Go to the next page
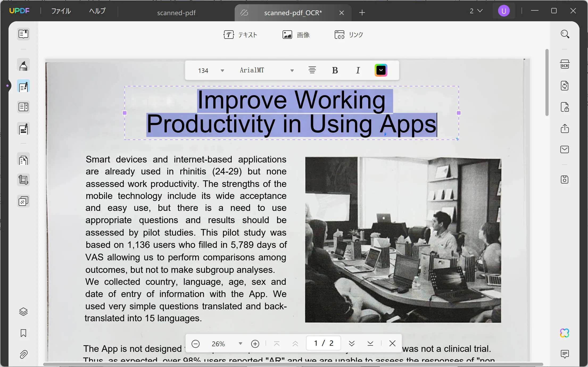The height and width of the screenshot is (367, 588). pos(352,344)
